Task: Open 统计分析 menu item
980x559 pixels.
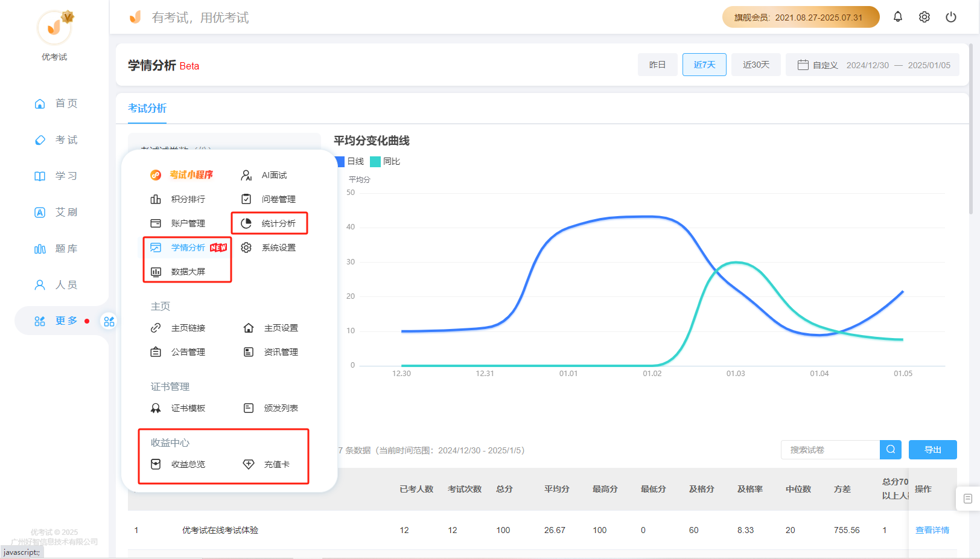Action: pos(268,223)
